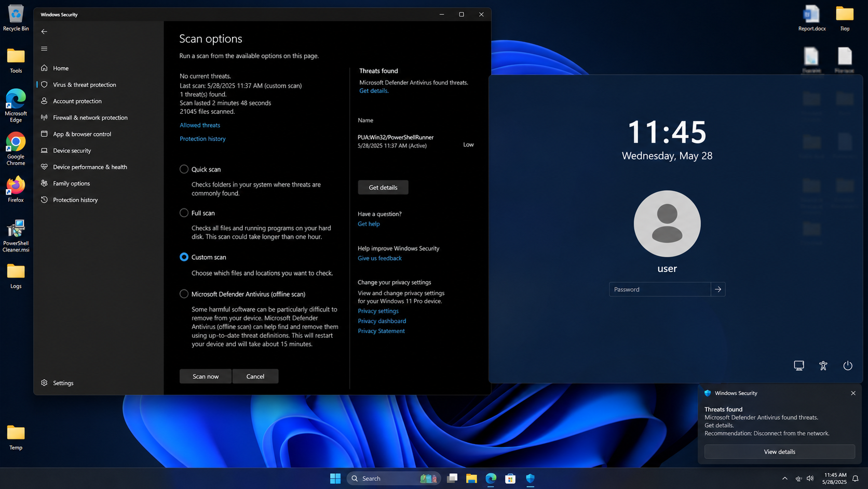868x489 pixels.
Task: Select the PUA:Win32/PowerShellRunner threat entry
Action: 416,141
